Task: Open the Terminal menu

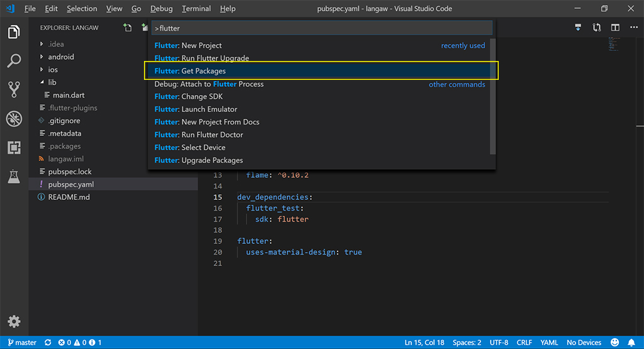Action: point(196,9)
